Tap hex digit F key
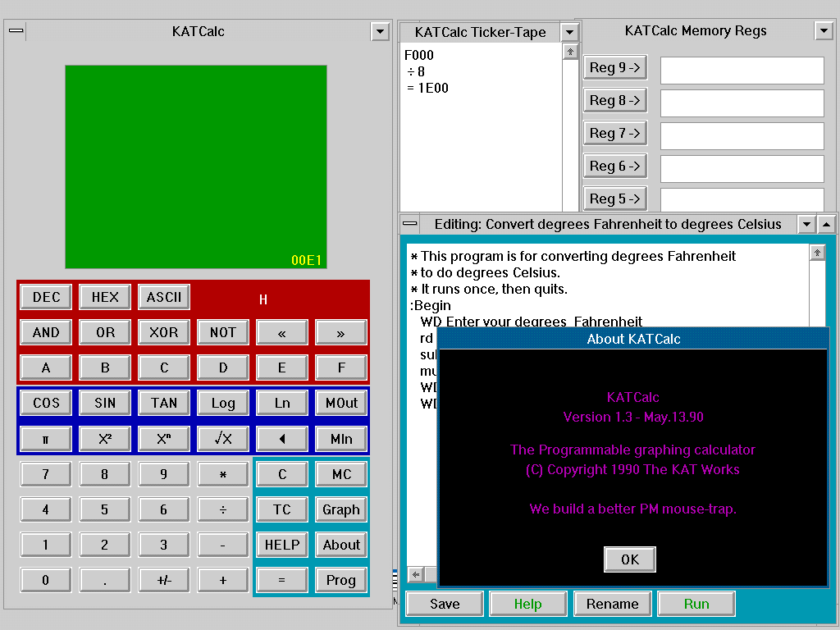The width and height of the screenshot is (840, 630). tap(341, 368)
